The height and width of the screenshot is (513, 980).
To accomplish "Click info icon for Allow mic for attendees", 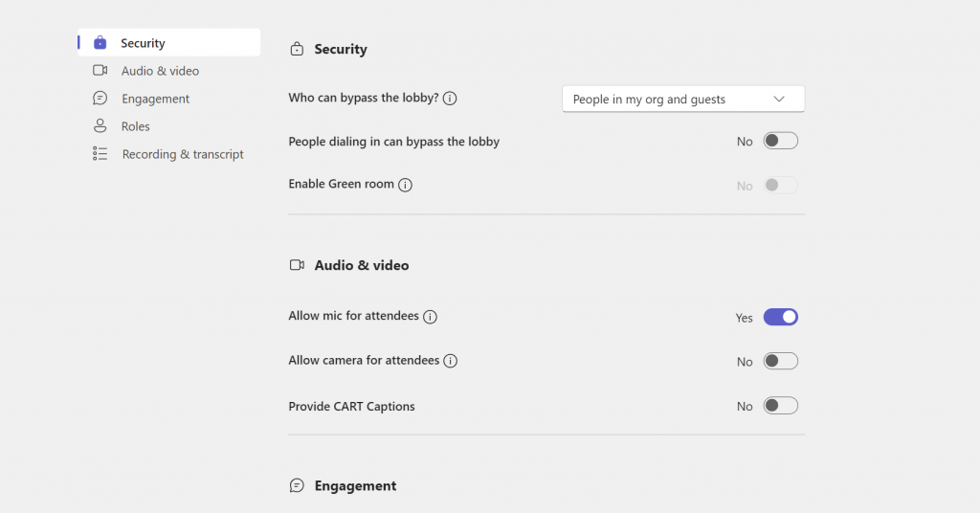I will (x=430, y=317).
